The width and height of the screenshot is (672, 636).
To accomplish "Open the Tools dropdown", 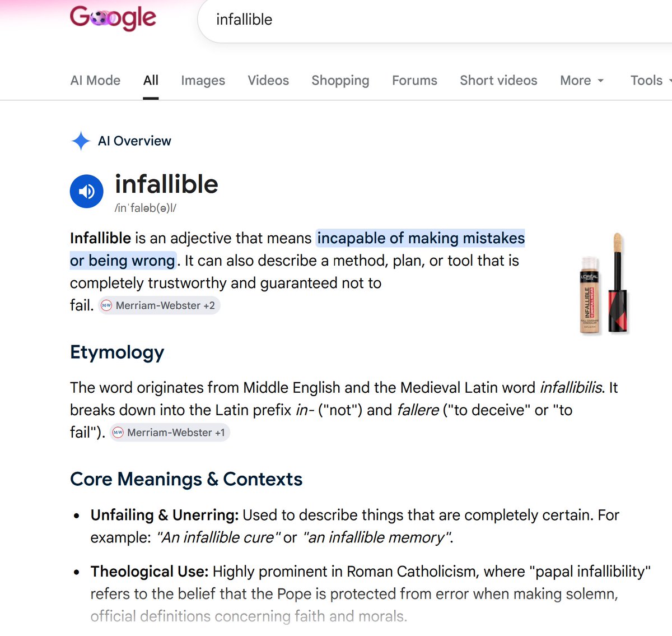I will pyautogui.click(x=651, y=81).
